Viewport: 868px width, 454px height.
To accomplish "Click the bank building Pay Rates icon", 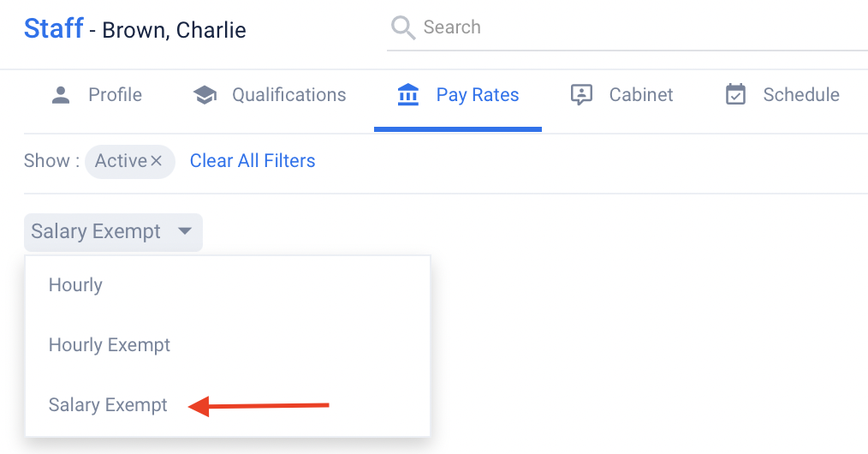I will click(408, 95).
